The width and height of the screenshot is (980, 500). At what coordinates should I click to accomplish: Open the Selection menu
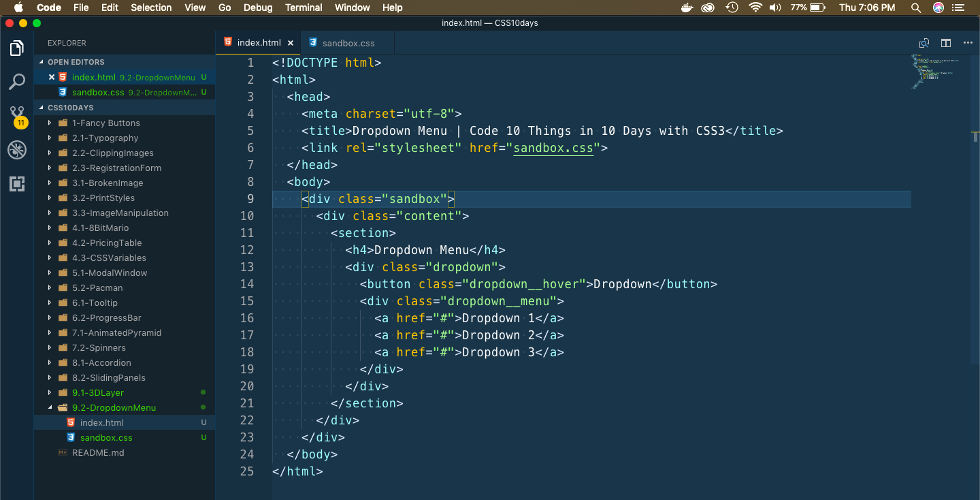[151, 7]
